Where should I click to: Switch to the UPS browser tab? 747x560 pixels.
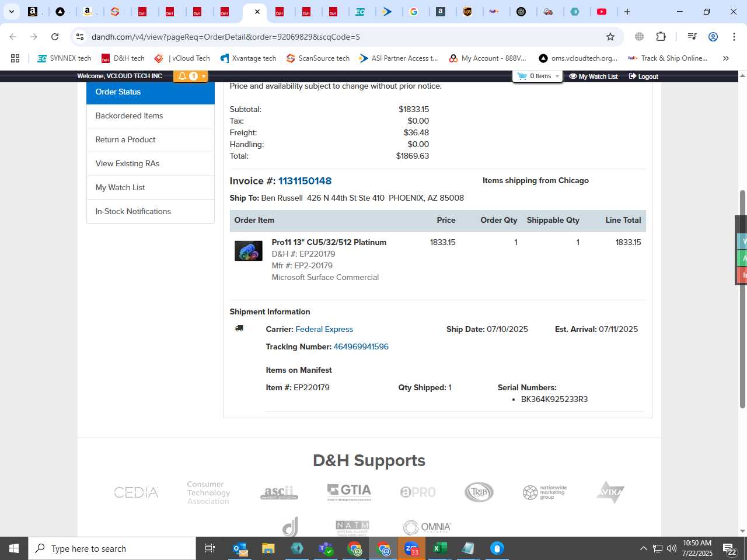467,12
